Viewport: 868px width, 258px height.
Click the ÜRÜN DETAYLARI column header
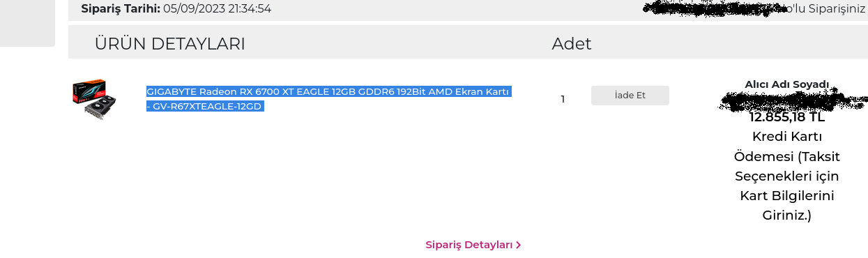click(x=169, y=44)
